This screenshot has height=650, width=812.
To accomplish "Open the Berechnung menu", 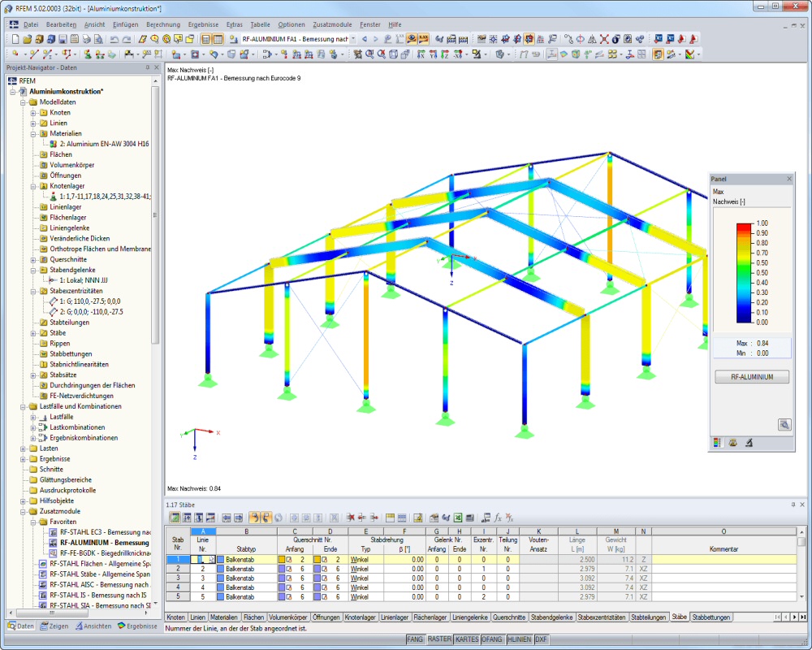I will (x=163, y=24).
